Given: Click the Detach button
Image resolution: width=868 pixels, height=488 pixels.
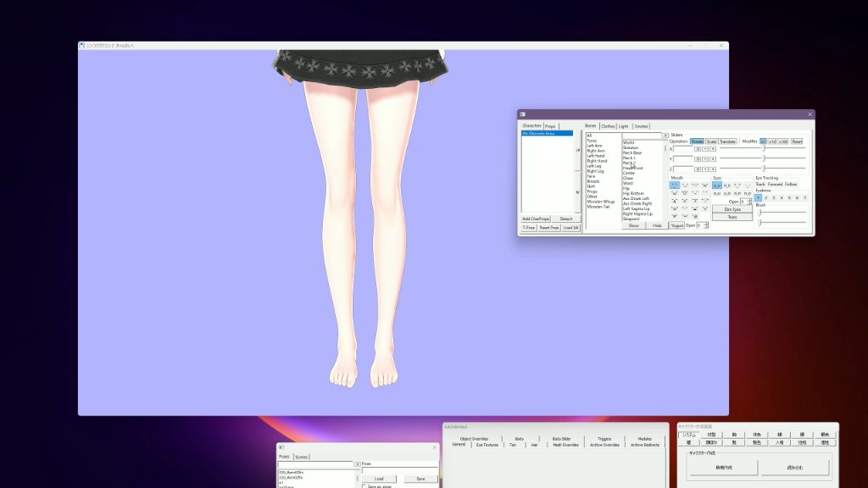Looking at the screenshot, I should coord(565,219).
